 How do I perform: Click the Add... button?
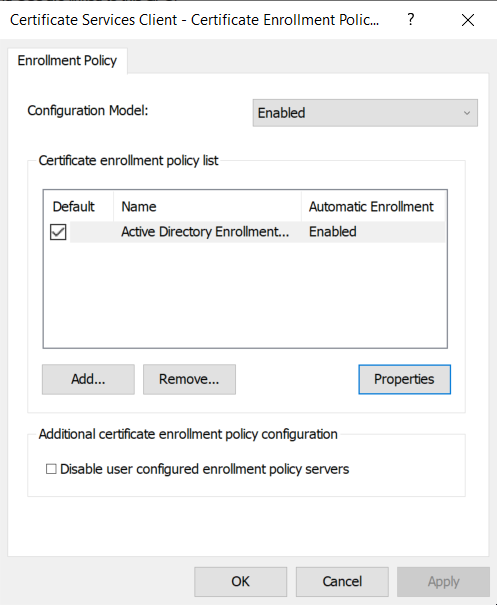88,379
